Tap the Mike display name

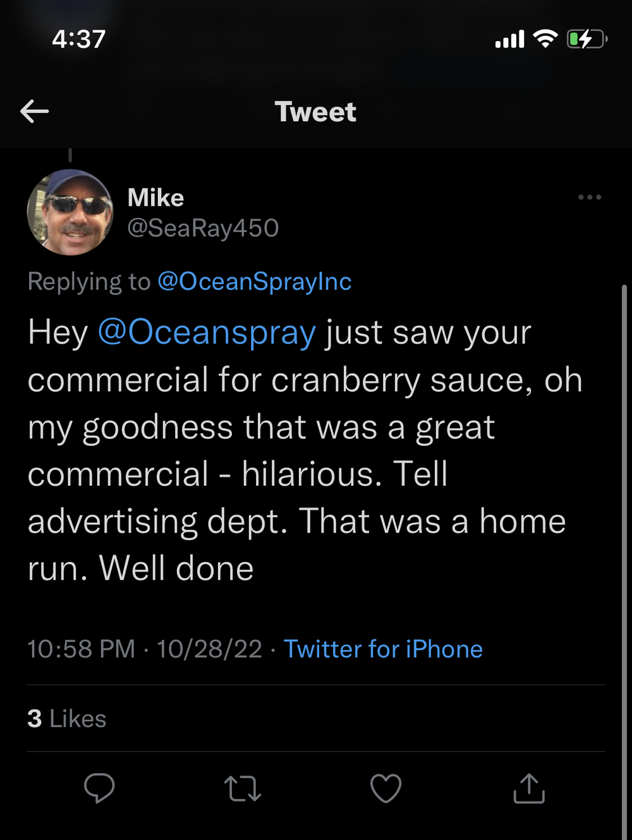pyautogui.click(x=155, y=198)
